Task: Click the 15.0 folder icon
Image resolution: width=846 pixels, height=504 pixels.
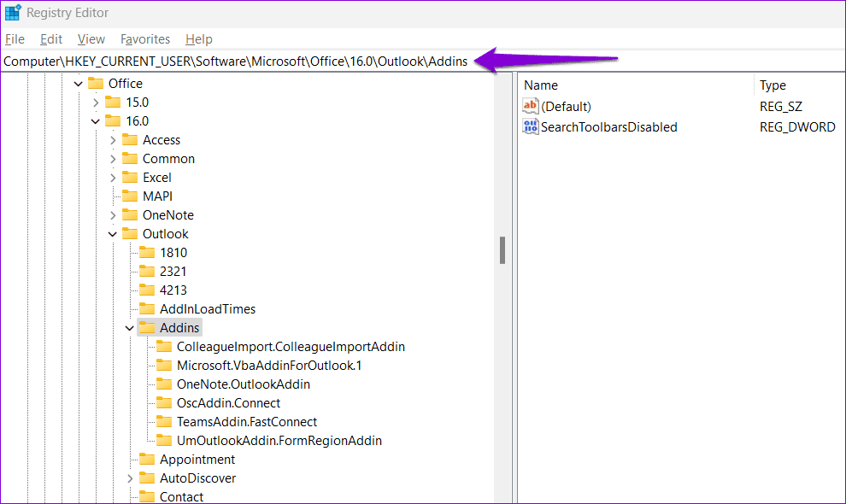Action: tap(113, 102)
